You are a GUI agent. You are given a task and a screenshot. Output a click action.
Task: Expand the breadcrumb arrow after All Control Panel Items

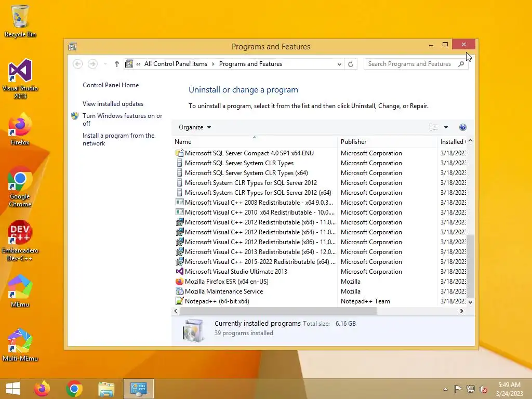click(213, 64)
